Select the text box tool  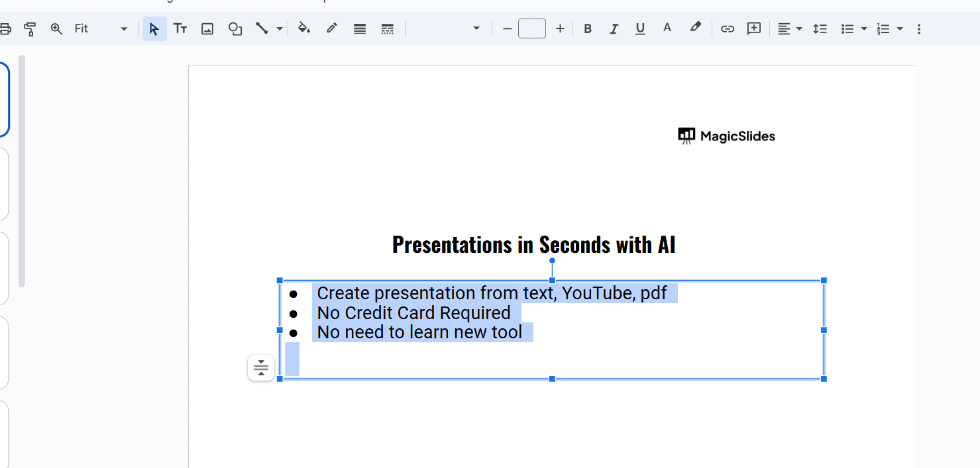180,28
